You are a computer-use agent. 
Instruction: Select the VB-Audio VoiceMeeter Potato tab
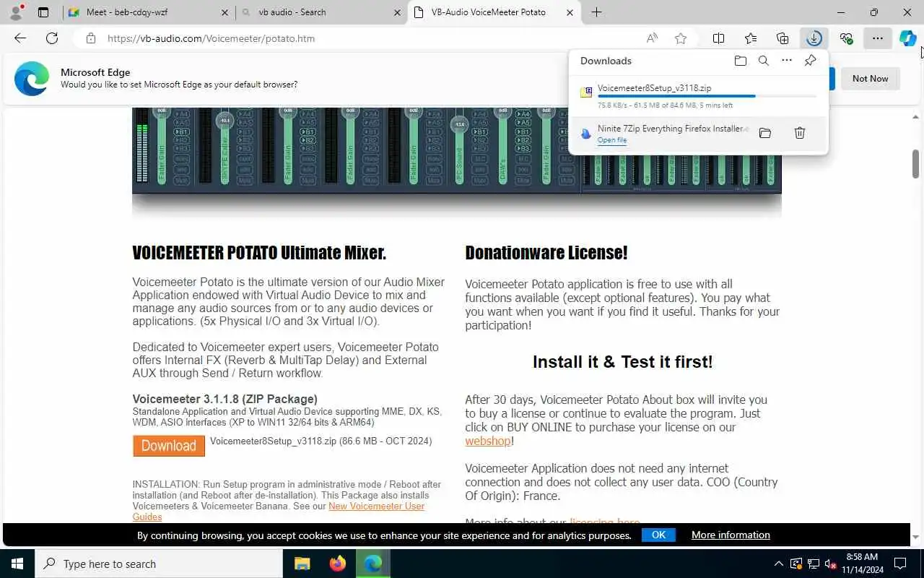[x=494, y=12]
